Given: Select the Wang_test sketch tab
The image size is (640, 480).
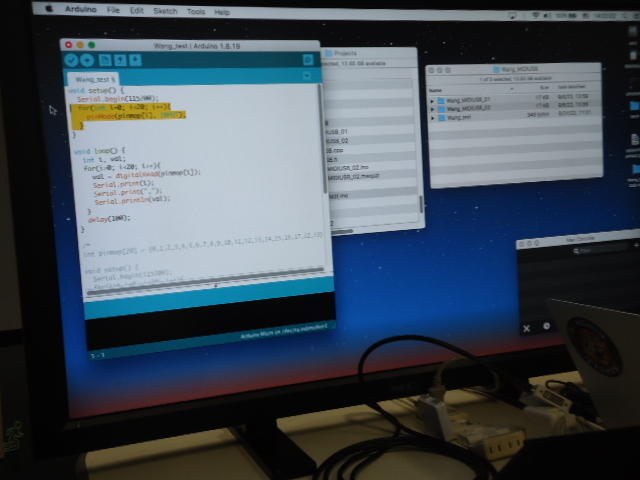Looking at the screenshot, I should coord(93,79).
